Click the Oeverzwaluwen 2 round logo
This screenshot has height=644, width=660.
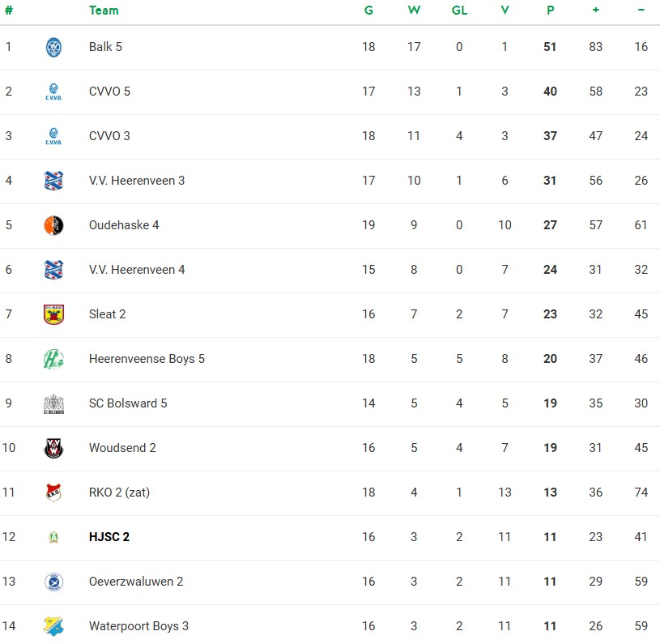point(53,582)
